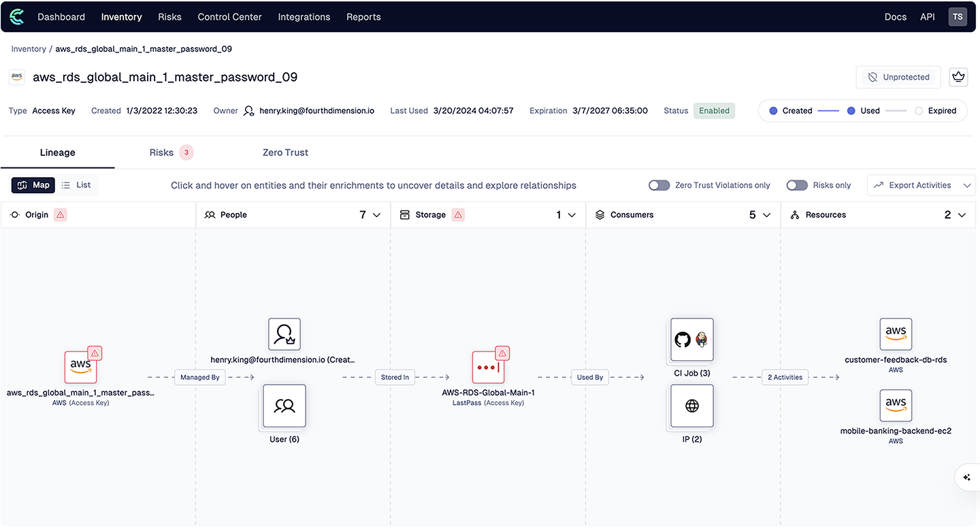Select the Lineage tab
The image size is (980, 531).
click(58, 152)
